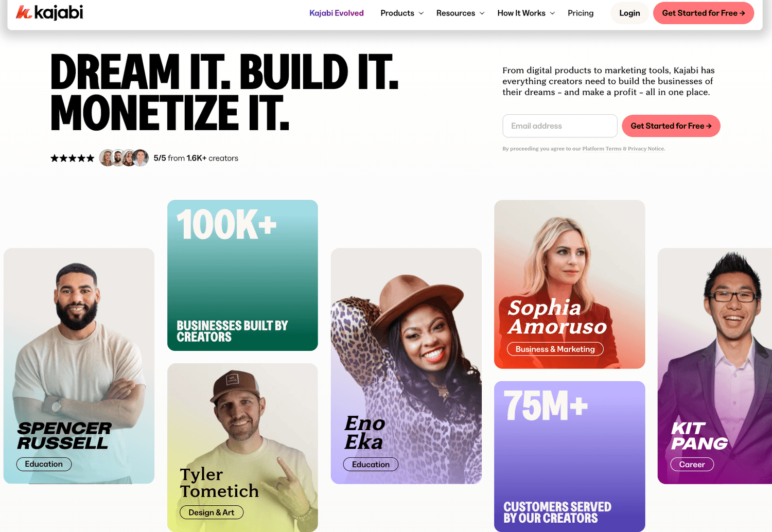Open Eno Eka creator card
The height and width of the screenshot is (532, 772).
tap(406, 366)
